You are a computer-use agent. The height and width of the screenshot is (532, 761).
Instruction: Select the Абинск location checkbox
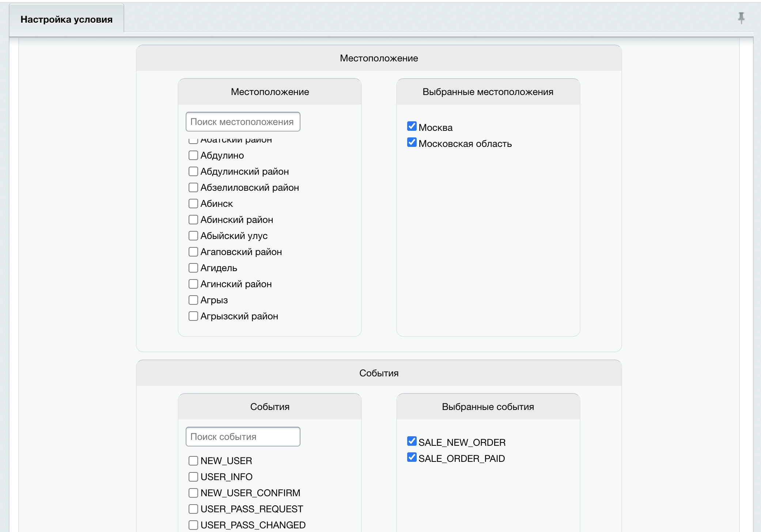pos(193,204)
